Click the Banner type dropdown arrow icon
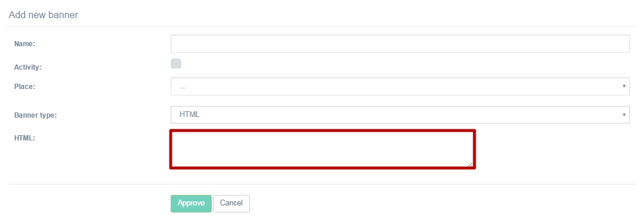The height and width of the screenshot is (216, 644). tap(624, 114)
